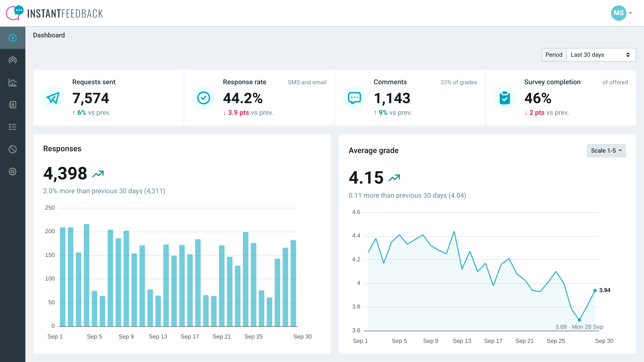644x362 pixels.
Task: Click the 'of offered' label
Action: click(615, 82)
